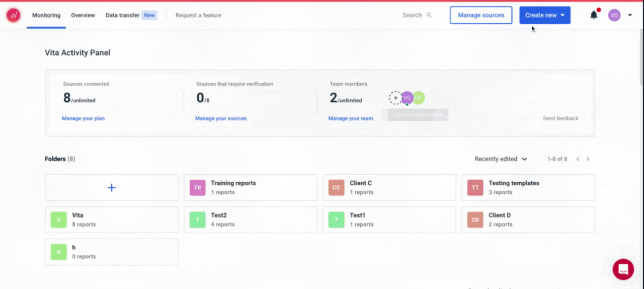This screenshot has height=289, width=644.
Task: Click the search magnifier icon
Action: [x=429, y=15]
